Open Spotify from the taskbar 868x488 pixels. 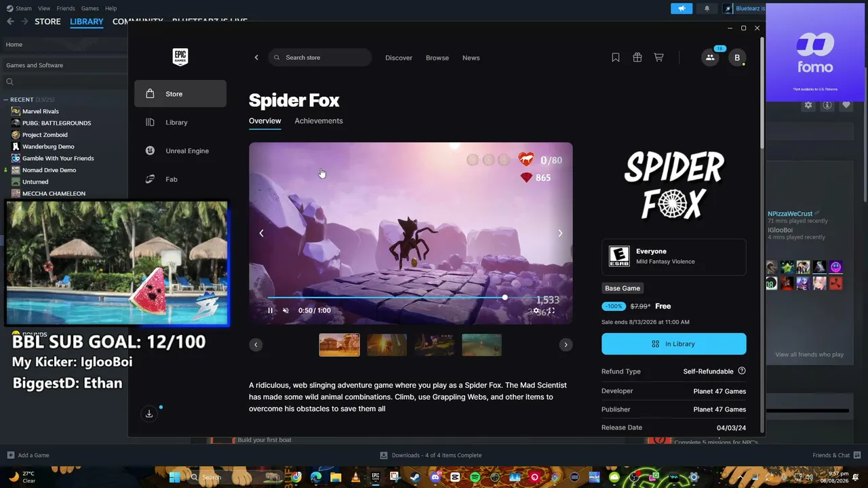[475, 477]
